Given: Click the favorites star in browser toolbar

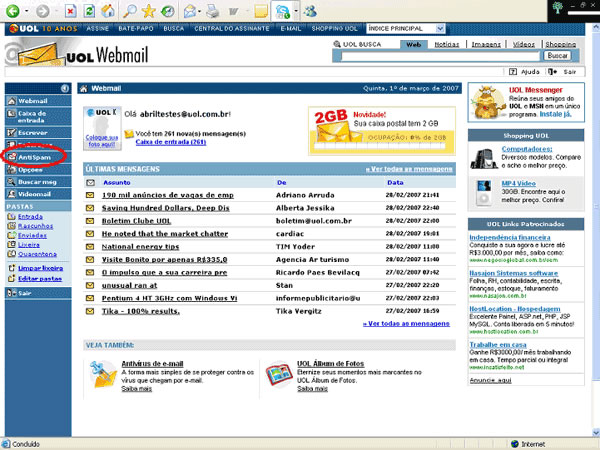Looking at the screenshot, I should pyautogui.click(x=149, y=11).
